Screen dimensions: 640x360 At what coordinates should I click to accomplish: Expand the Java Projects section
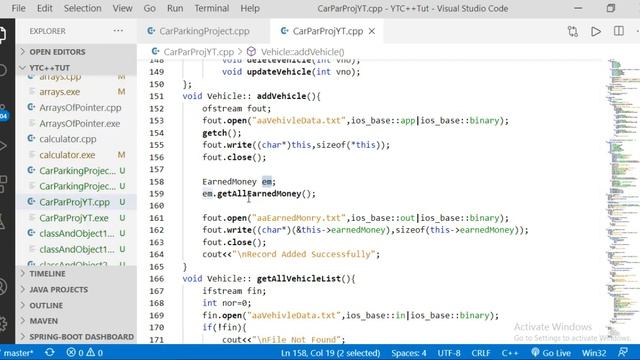(x=76, y=289)
